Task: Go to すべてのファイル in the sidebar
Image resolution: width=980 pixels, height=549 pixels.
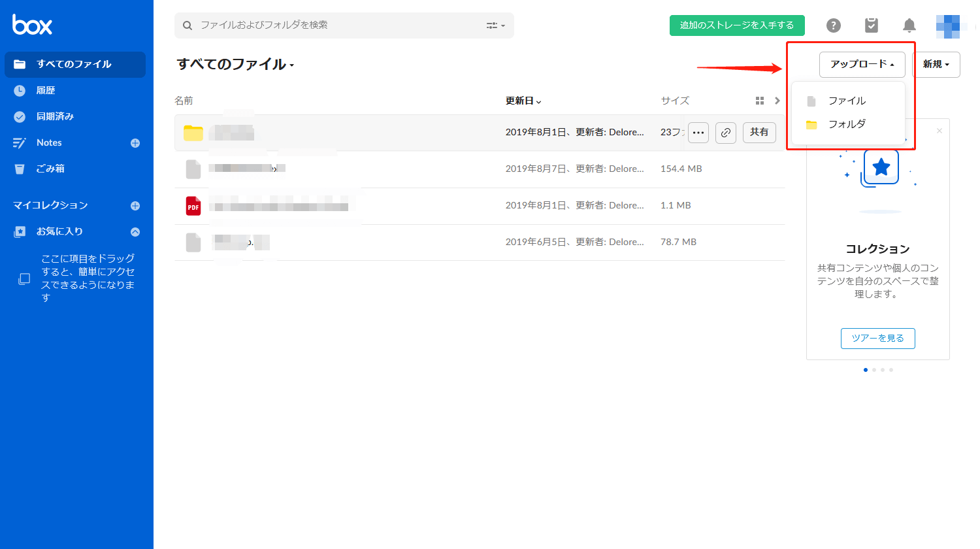Action: click(75, 65)
